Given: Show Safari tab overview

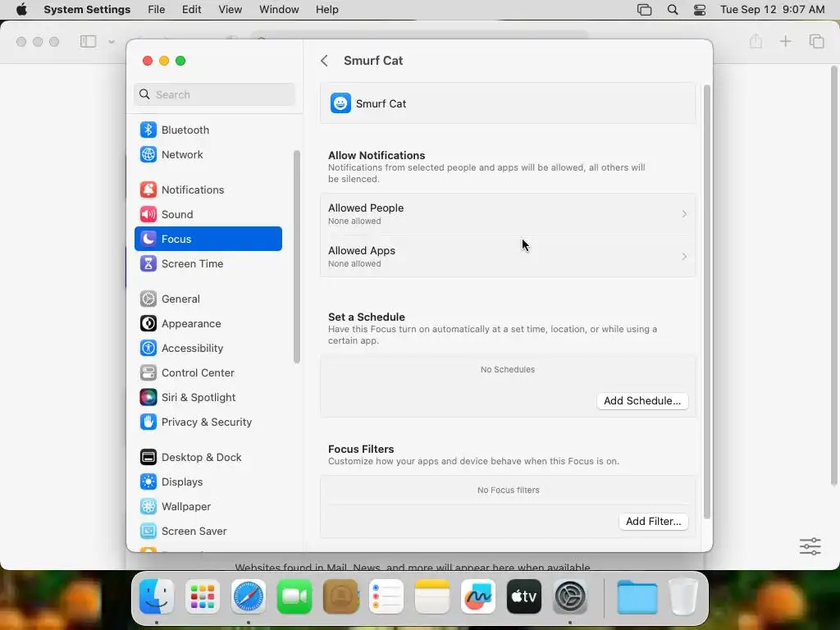Looking at the screenshot, I should (x=816, y=41).
